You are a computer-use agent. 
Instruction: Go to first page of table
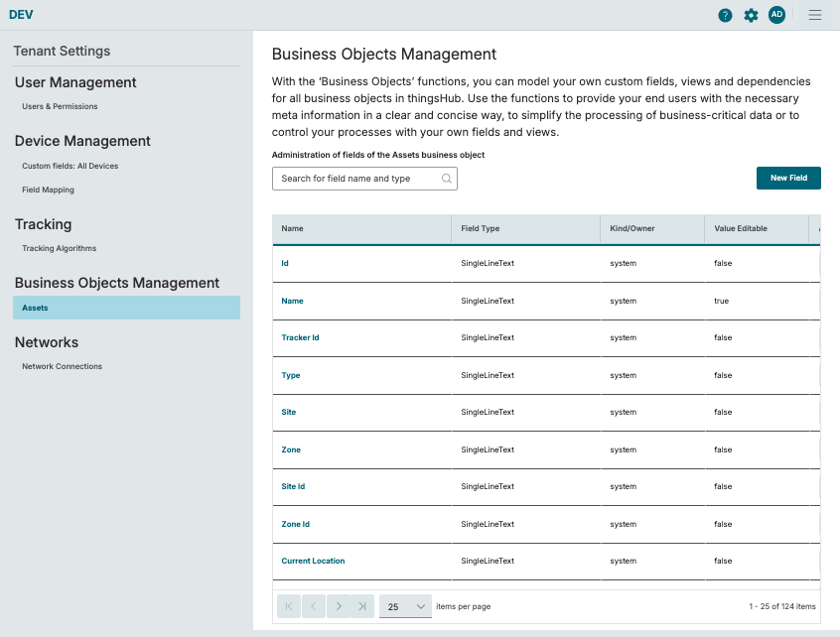point(289,606)
